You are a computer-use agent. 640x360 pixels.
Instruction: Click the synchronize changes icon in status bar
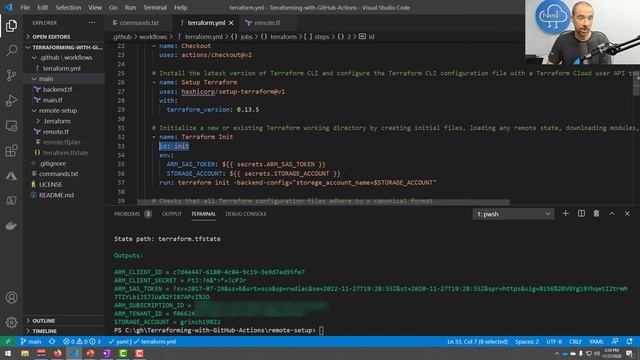pos(52,341)
